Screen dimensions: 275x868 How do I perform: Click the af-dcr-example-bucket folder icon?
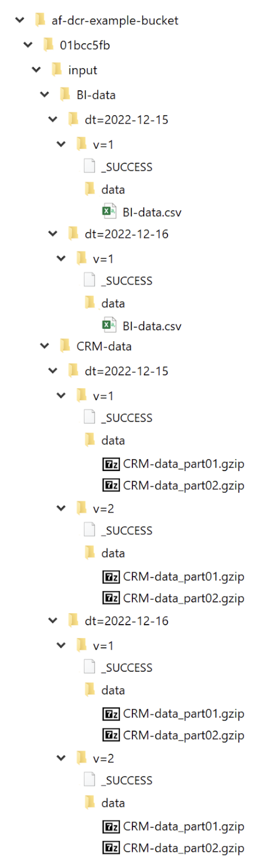pyautogui.click(x=40, y=20)
